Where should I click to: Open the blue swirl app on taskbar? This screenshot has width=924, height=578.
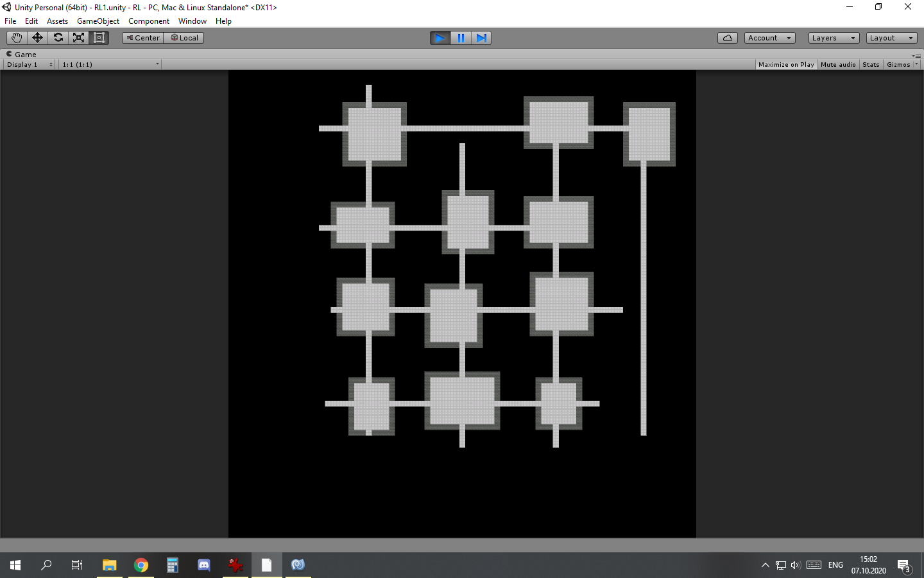(x=298, y=565)
